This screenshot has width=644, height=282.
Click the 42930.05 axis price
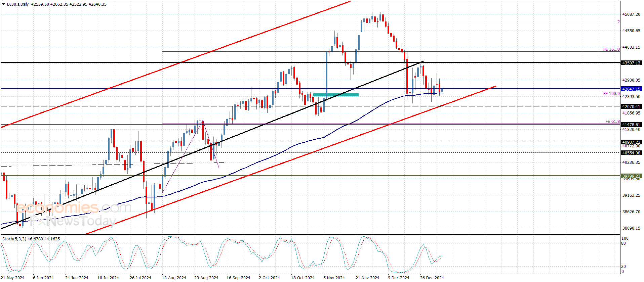(x=631, y=80)
